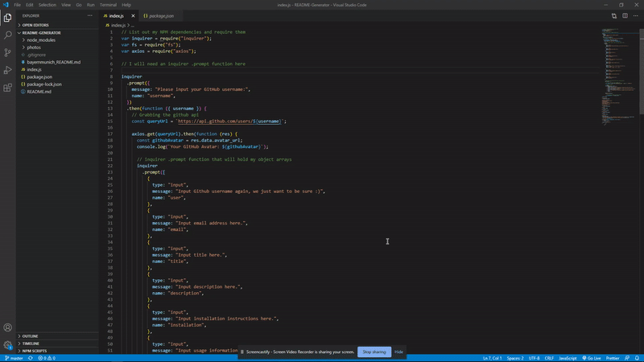Open the errors and warnings problems counter
The height and width of the screenshot is (362, 644).
tap(47, 358)
